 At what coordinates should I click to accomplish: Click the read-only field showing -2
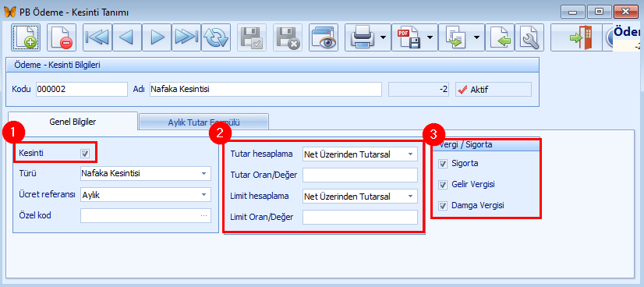coord(419,89)
